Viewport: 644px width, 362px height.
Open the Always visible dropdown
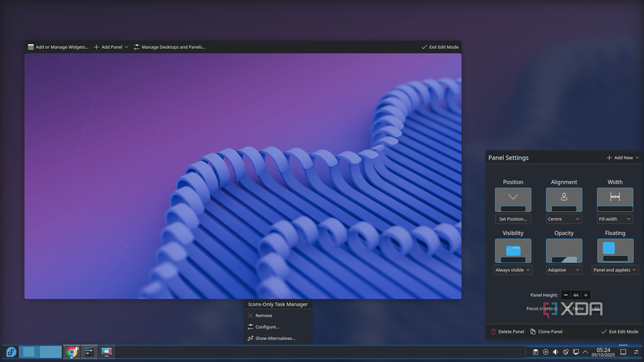tap(513, 270)
